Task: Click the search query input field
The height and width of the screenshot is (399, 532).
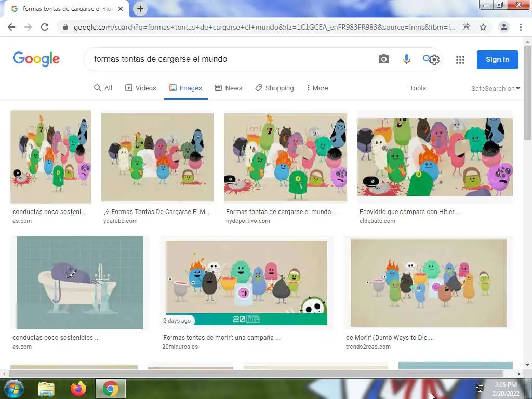Action: (x=231, y=59)
